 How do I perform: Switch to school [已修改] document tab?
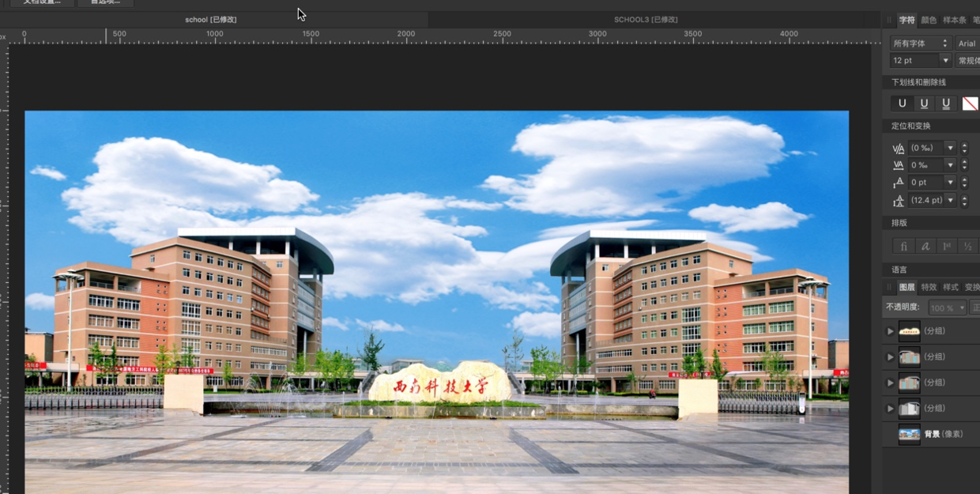coord(211,20)
